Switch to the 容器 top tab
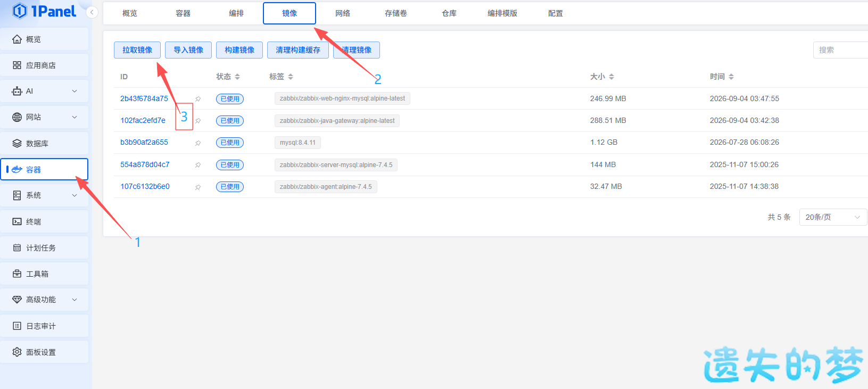Image resolution: width=868 pixels, height=389 pixels. click(183, 13)
